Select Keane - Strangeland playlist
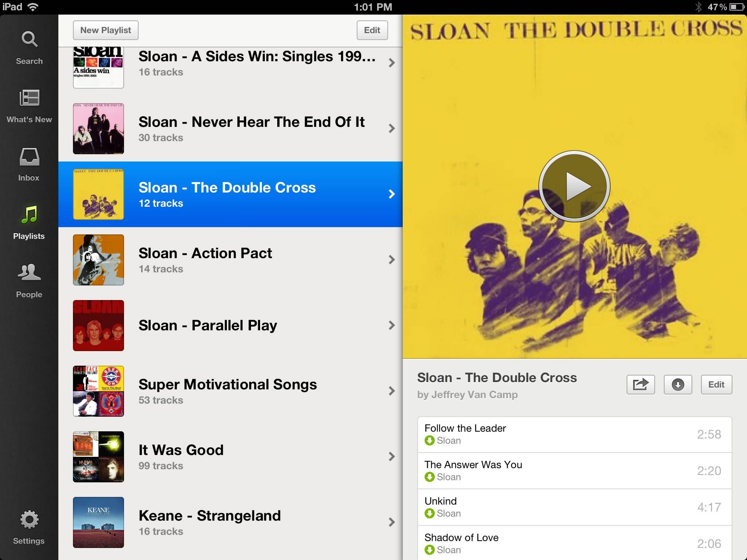This screenshot has height=560, width=747. pos(230,521)
